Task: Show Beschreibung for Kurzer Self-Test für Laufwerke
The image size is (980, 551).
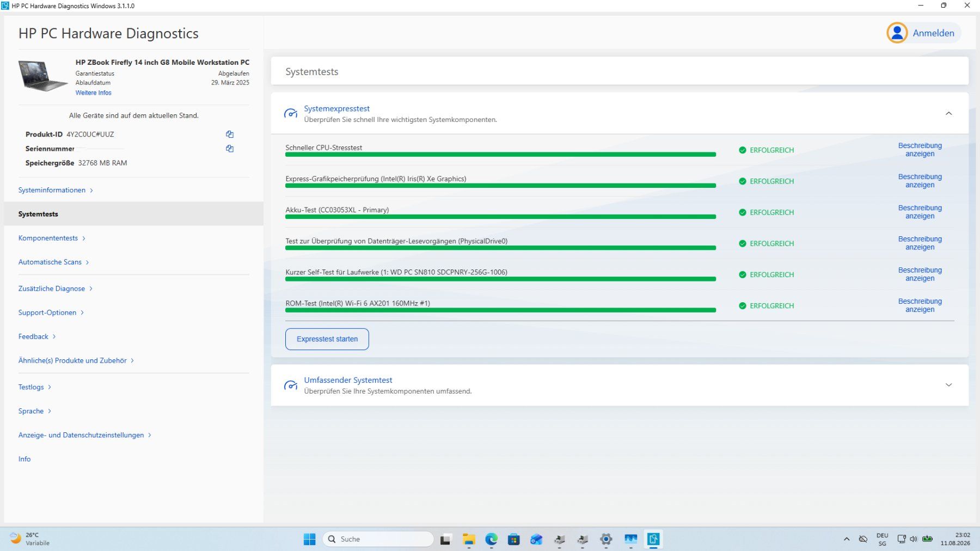Action: (x=920, y=274)
